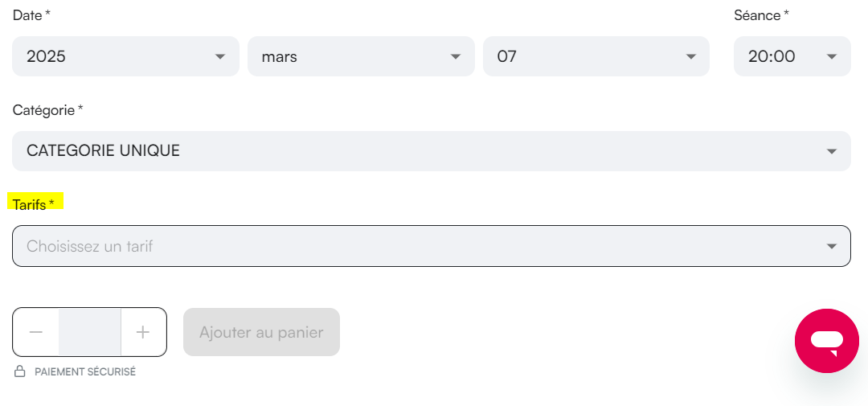This screenshot has width=868, height=406.
Task: Click the arrow of the mars month selector
Action: (456, 56)
